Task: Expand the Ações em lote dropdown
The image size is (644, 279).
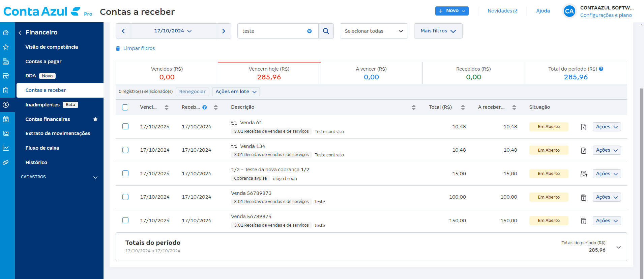Action: (x=236, y=92)
